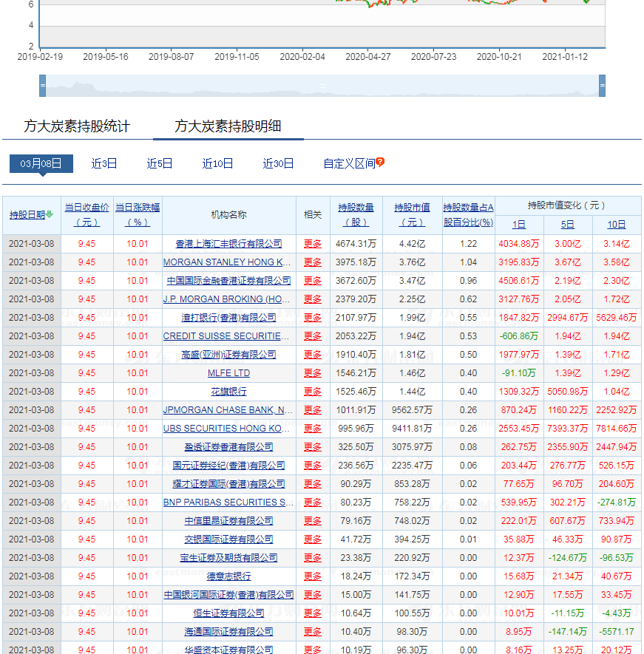Open 中国银河国际证券(香港)有限公司 link
This screenshot has width=644, height=654.
(x=228, y=594)
